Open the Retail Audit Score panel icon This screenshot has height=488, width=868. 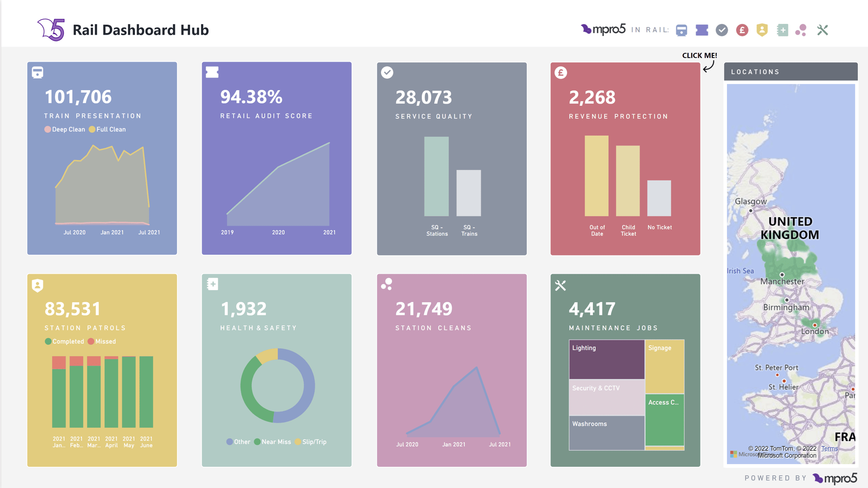pyautogui.click(x=213, y=73)
